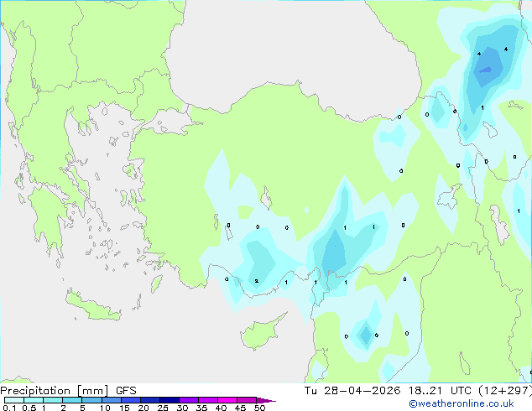Click the 2–5 mm legend color box
The height and width of the screenshot is (411, 532).
(x=72, y=400)
